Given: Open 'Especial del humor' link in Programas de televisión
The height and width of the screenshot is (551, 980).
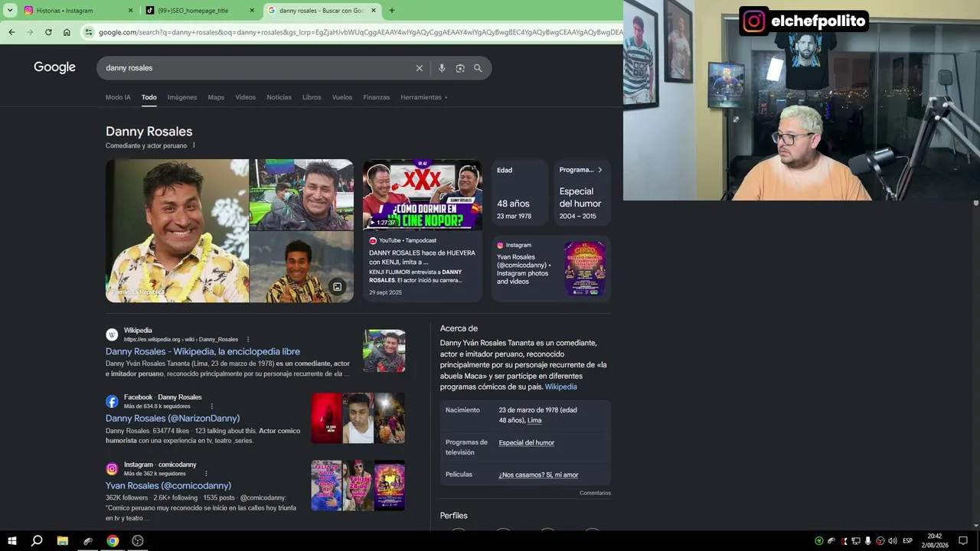Looking at the screenshot, I should tap(526, 442).
